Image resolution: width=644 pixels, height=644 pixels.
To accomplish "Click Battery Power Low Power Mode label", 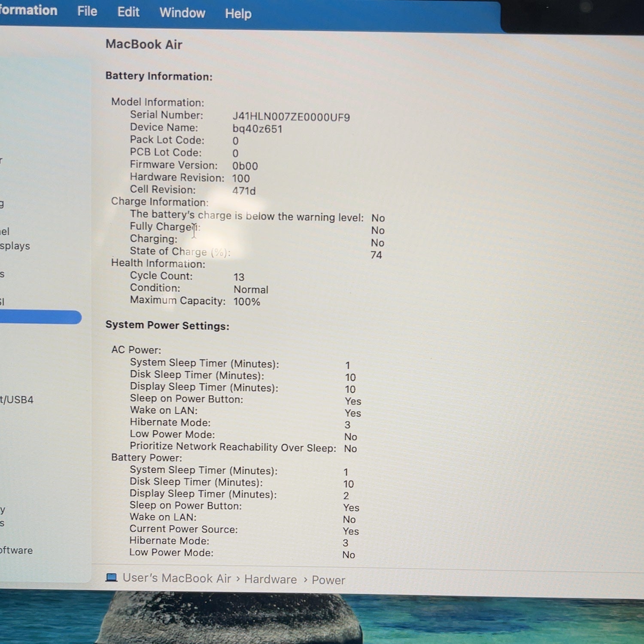I will 171,553.
